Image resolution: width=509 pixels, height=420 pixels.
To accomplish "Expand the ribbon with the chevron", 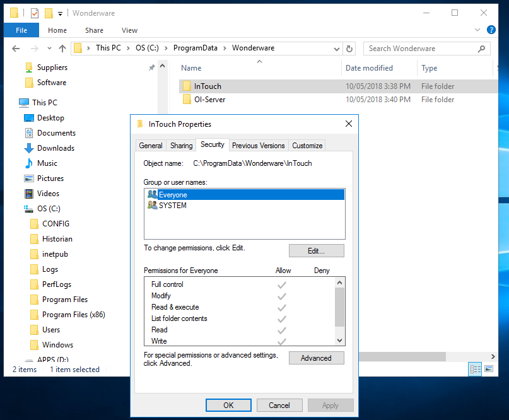I will (477, 30).
